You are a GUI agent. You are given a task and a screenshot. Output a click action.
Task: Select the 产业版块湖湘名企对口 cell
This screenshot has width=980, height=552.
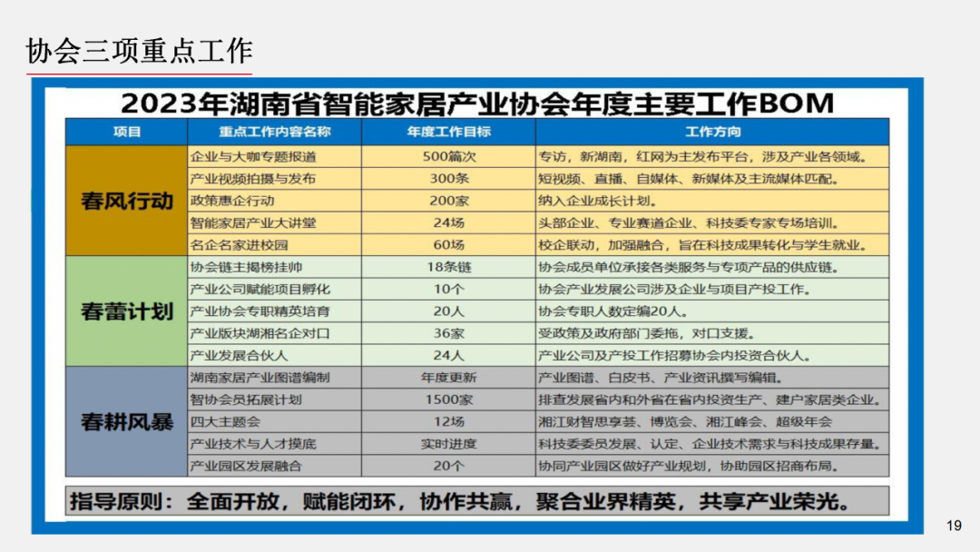click(274, 333)
